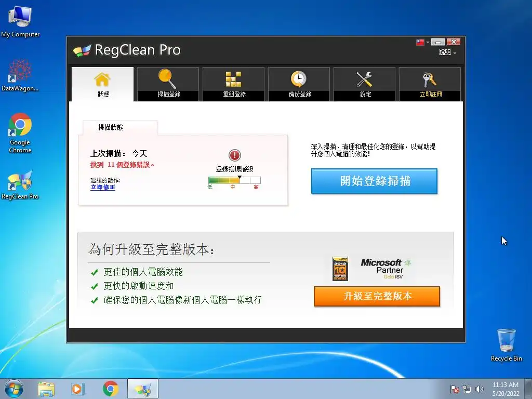Click the keys registration icon
The image size is (532, 399).
coord(429,79)
